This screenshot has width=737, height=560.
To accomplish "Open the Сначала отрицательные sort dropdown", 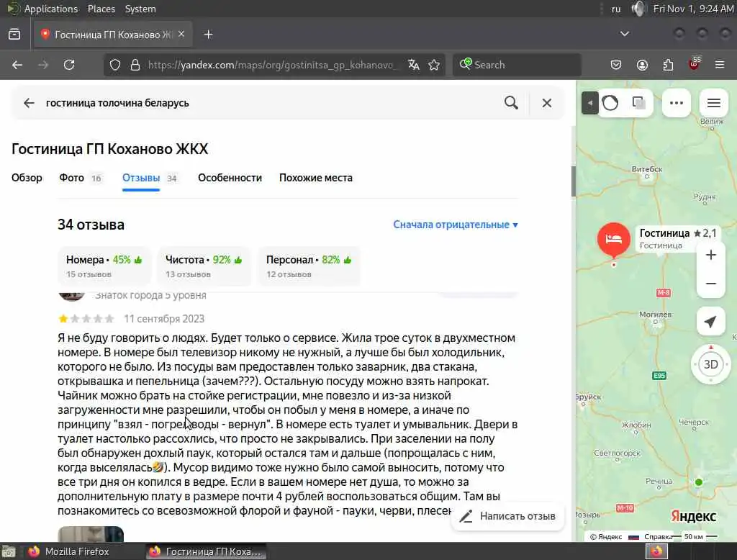I will pos(456,225).
